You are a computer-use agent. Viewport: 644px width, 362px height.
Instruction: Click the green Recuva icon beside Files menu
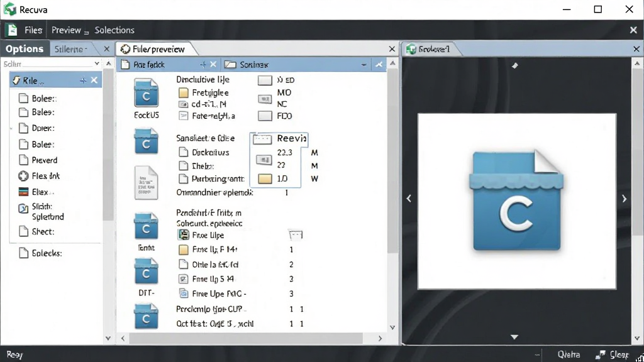click(12, 30)
